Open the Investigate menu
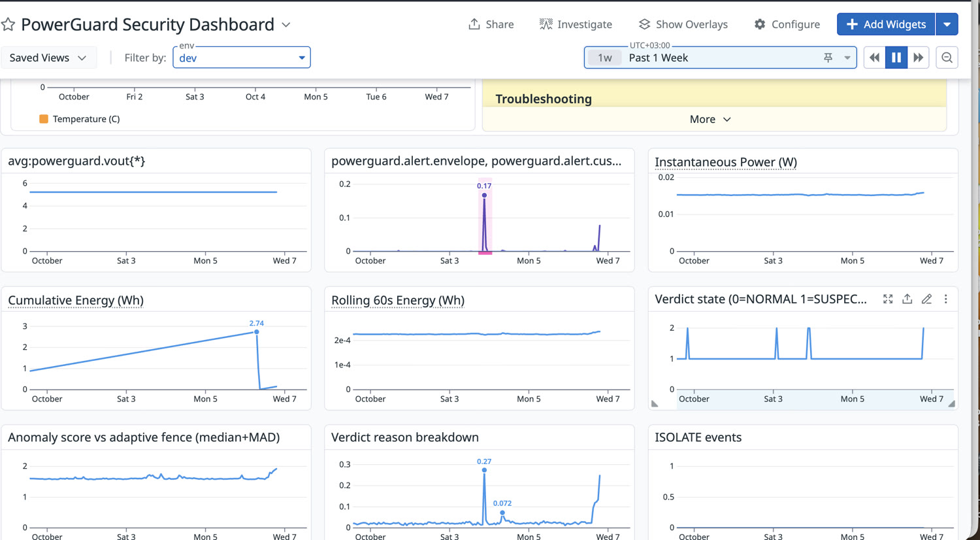This screenshot has height=540, width=980. click(x=576, y=24)
